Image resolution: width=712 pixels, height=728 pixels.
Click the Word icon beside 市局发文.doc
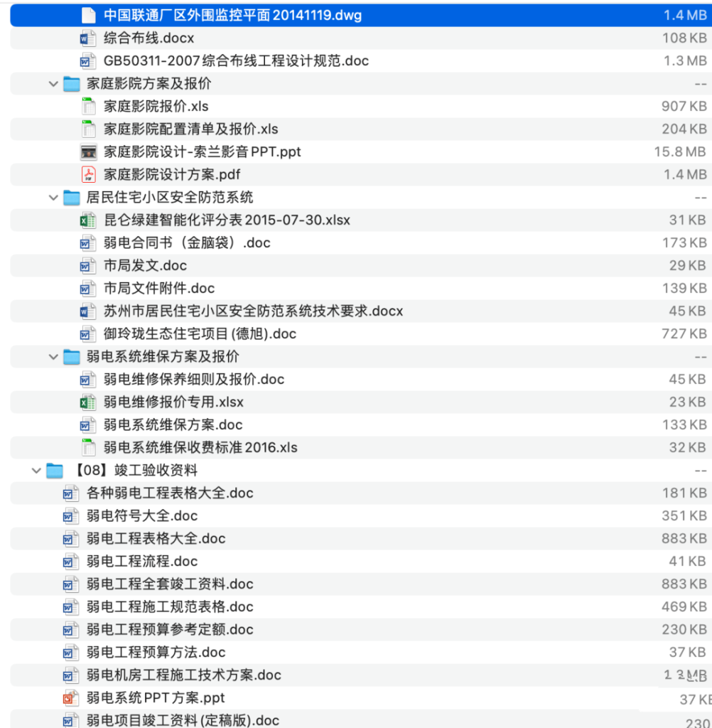coord(87,265)
